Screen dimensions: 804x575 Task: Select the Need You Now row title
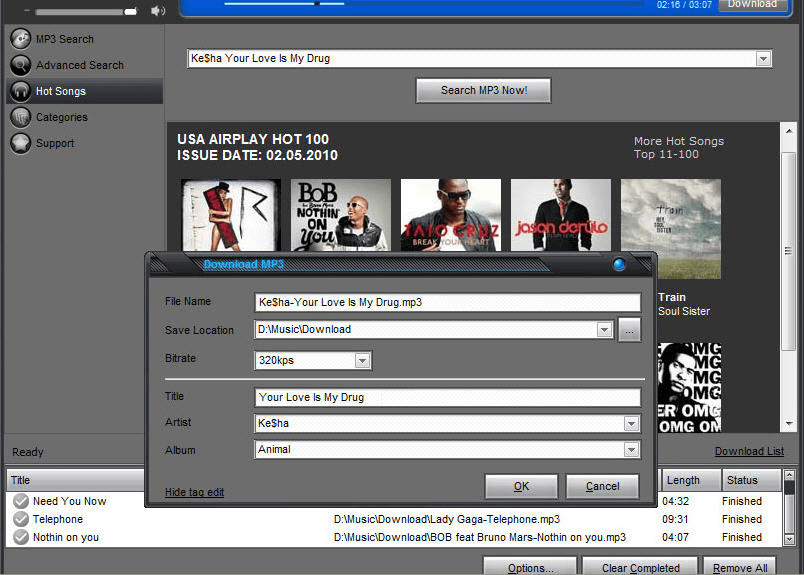click(x=70, y=501)
